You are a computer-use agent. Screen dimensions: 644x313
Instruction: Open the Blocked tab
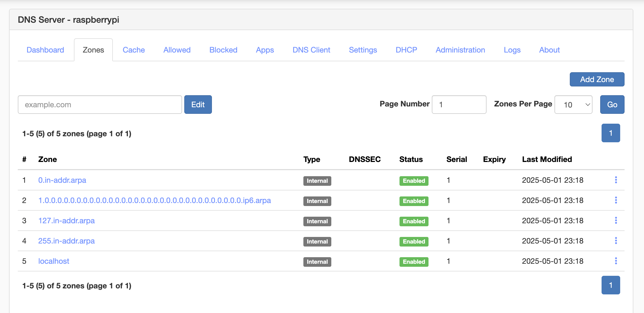coord(223,50)
